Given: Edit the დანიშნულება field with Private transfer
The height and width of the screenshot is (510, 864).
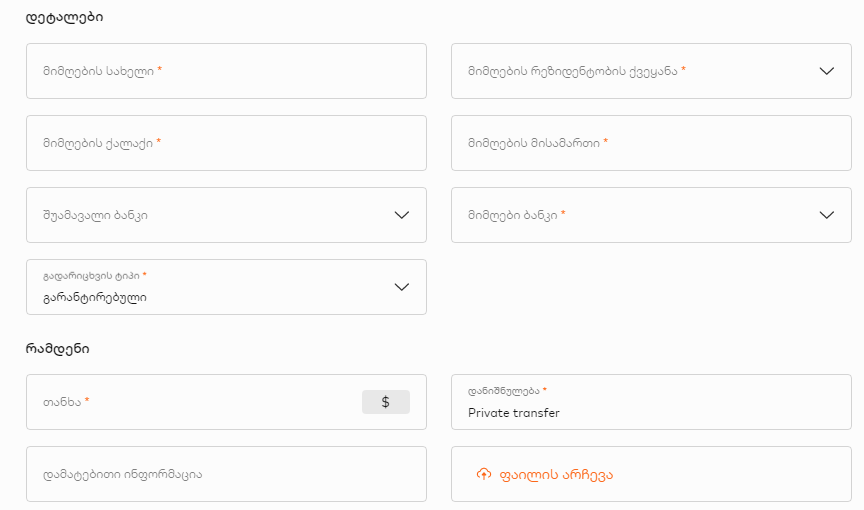Looking at the screenshot, I should [x=651, y=402].
